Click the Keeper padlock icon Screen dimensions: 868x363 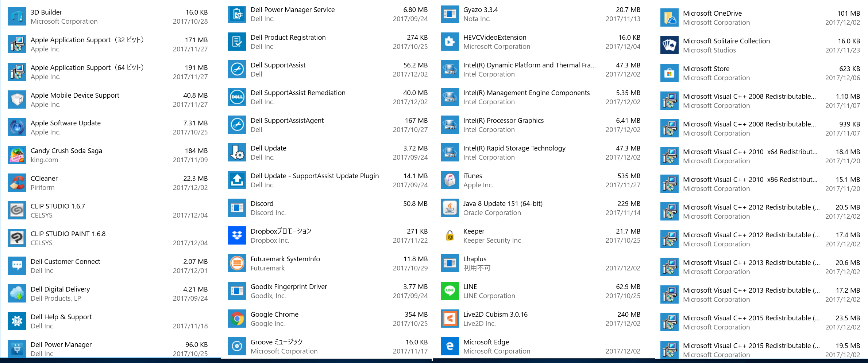(x=450, y=235)
